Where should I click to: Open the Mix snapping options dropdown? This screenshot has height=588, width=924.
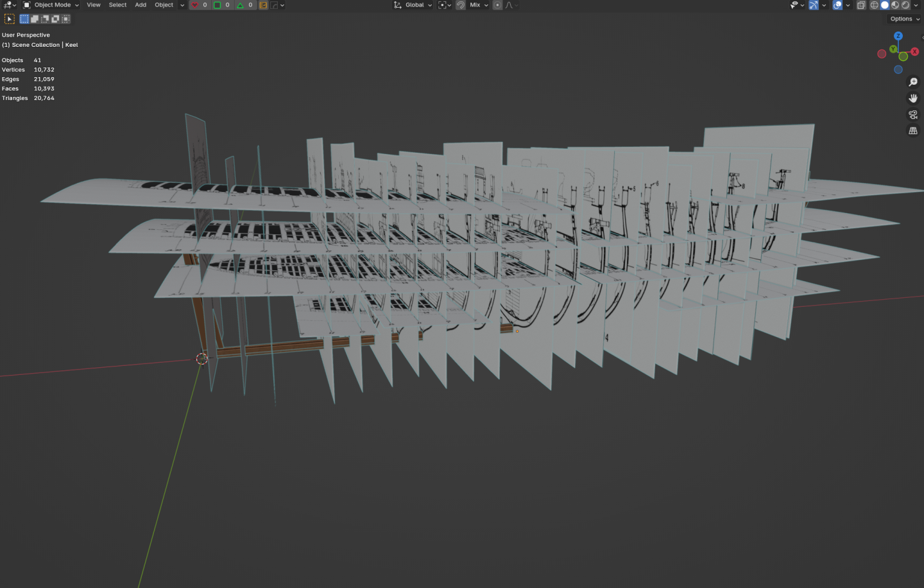pos(479,4)
